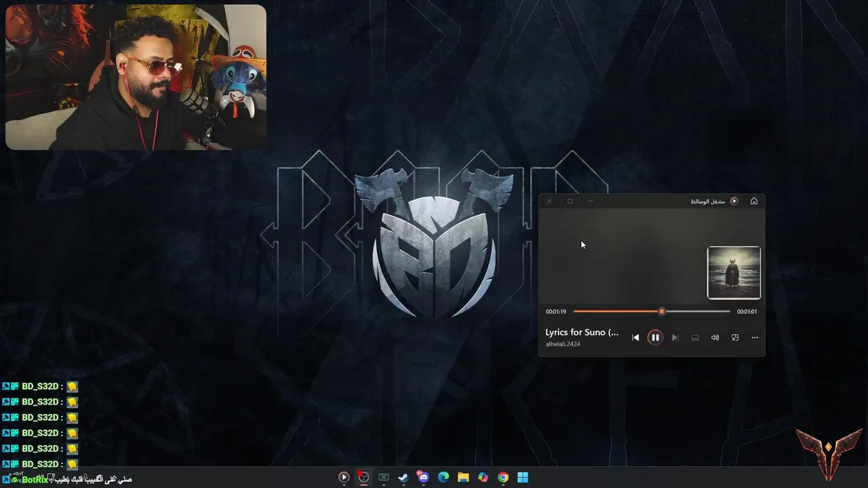This screenshot has height=488, width=868.
Task: Go to Media Player home
Action: (754, 201)
